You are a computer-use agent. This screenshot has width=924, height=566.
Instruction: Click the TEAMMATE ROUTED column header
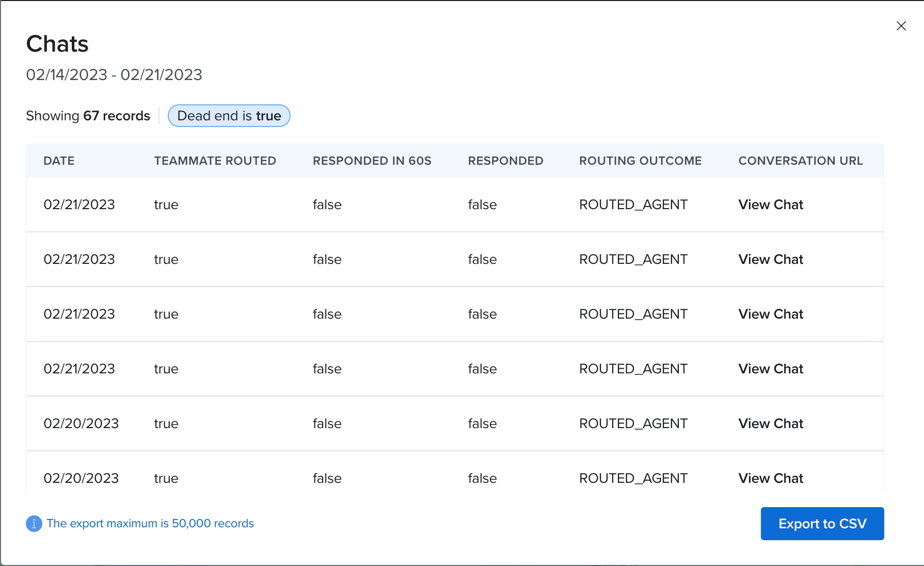215,161
